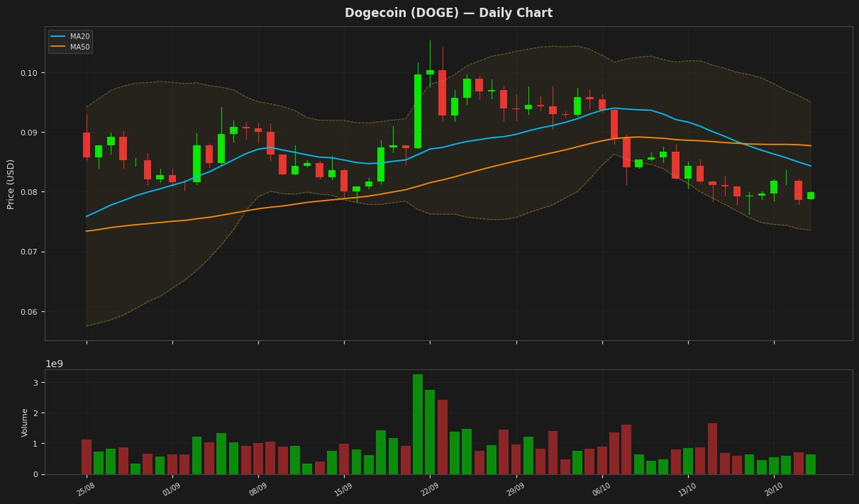Click the tallest green volume bar
Screen dimensions: 859x504
(x=418, y=424)
